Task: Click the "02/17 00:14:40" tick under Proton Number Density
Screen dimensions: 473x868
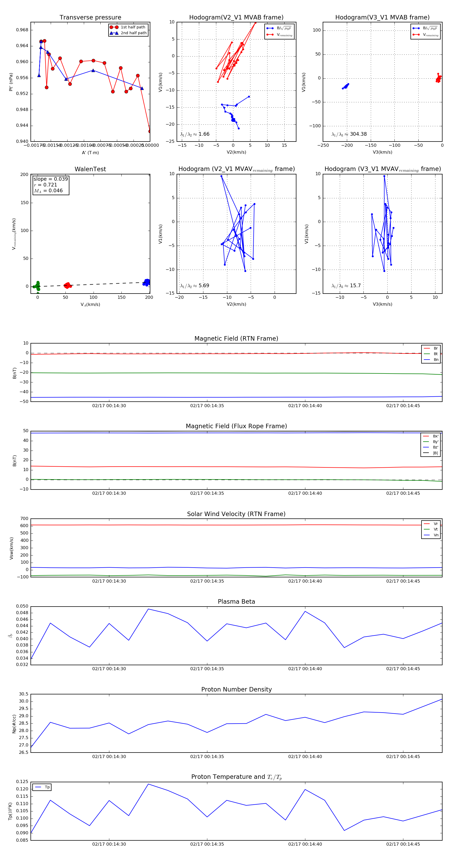Action: pyautogui.click(x=305, y=756)
